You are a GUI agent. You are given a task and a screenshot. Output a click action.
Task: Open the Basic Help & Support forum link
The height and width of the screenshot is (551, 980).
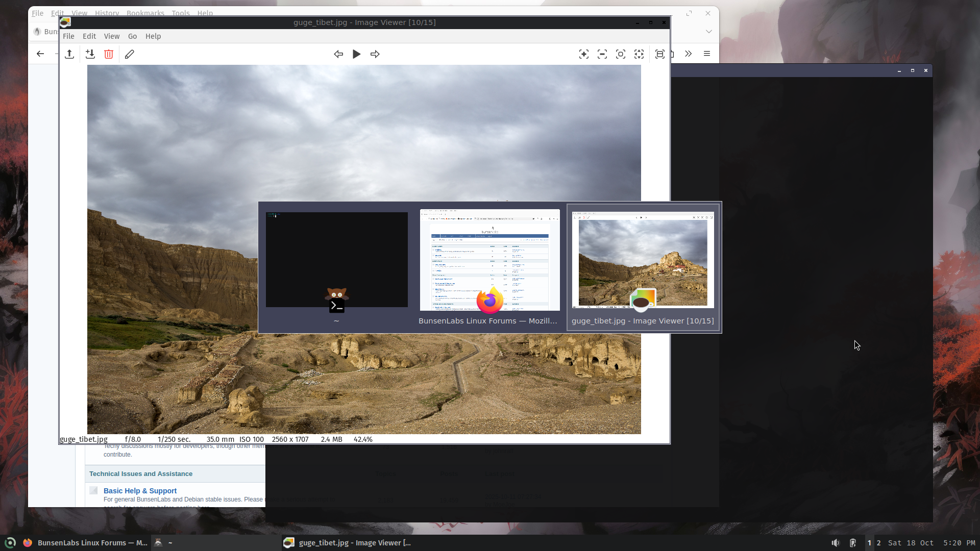tap(140, 491)
